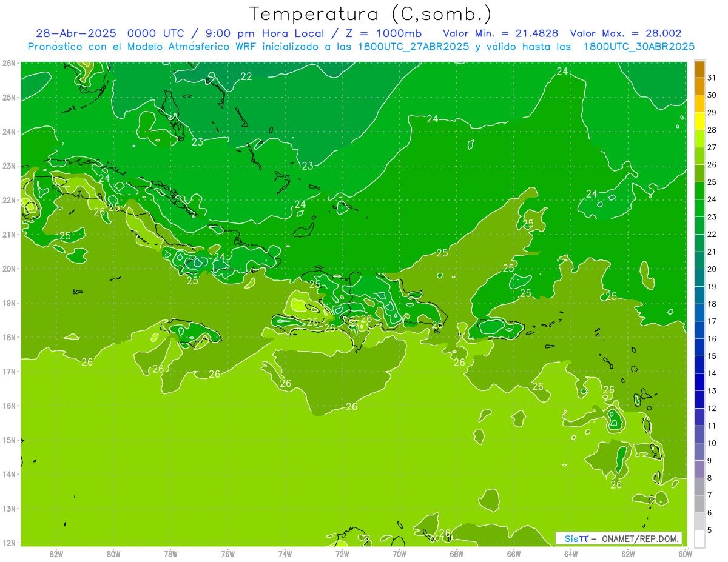
Task: Click the purple colorbar segment between 8 and 9
Action: 699,469
